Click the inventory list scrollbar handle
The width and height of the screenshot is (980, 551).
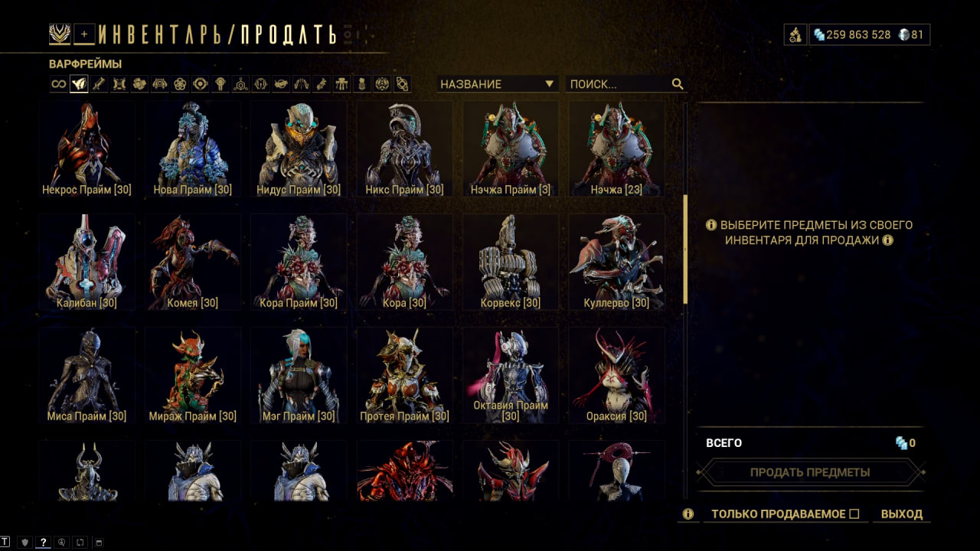point(686,248)
